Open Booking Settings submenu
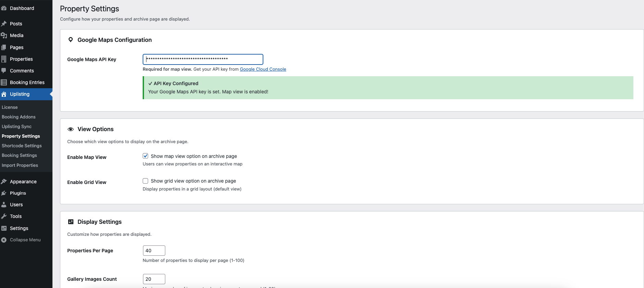The height and width of the screenshot is (288, 644). pos(19,155)
